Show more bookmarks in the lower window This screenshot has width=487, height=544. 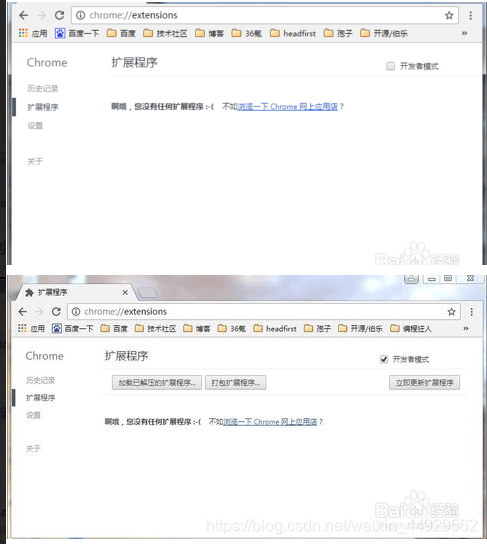click(x=466, y=328)
